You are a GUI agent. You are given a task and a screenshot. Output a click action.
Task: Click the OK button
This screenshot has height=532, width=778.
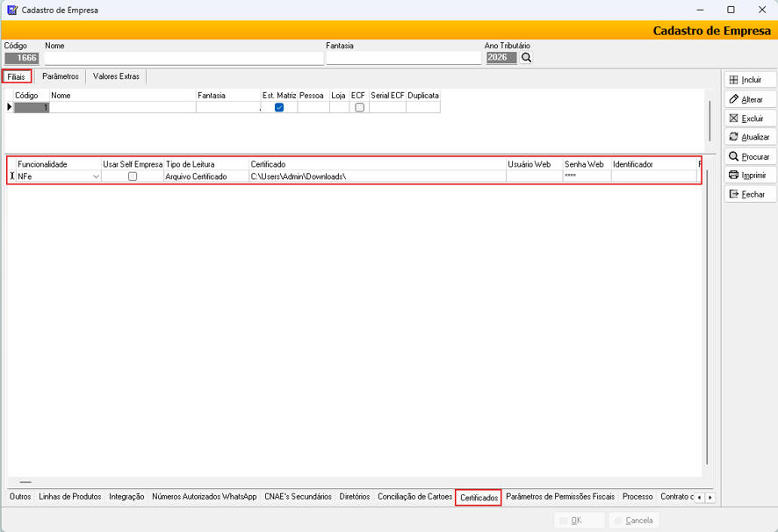point(579,521)
